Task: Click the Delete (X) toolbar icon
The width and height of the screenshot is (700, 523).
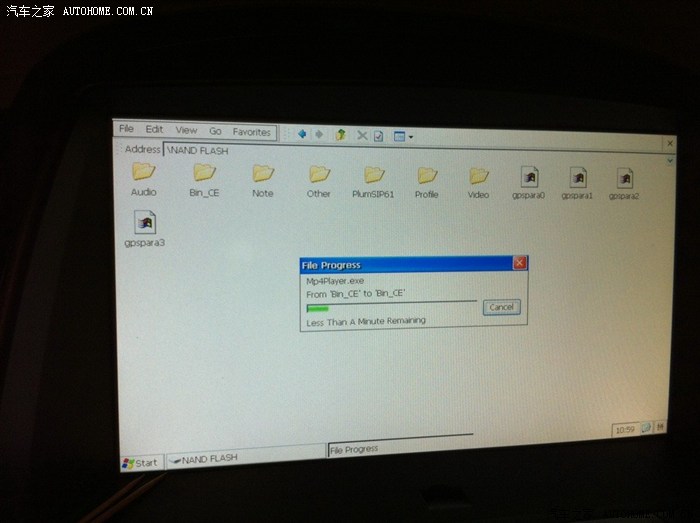Action: point(363,135)
